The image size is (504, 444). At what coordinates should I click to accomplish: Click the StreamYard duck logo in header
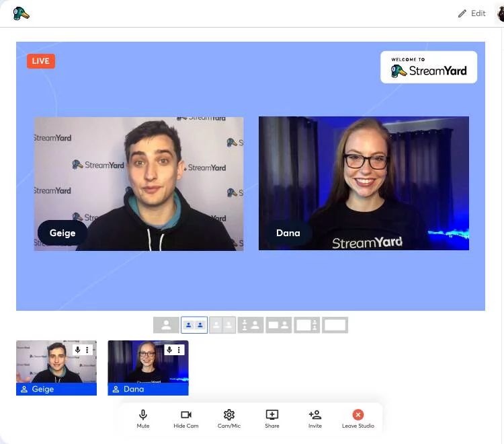(x=22, y=13)
